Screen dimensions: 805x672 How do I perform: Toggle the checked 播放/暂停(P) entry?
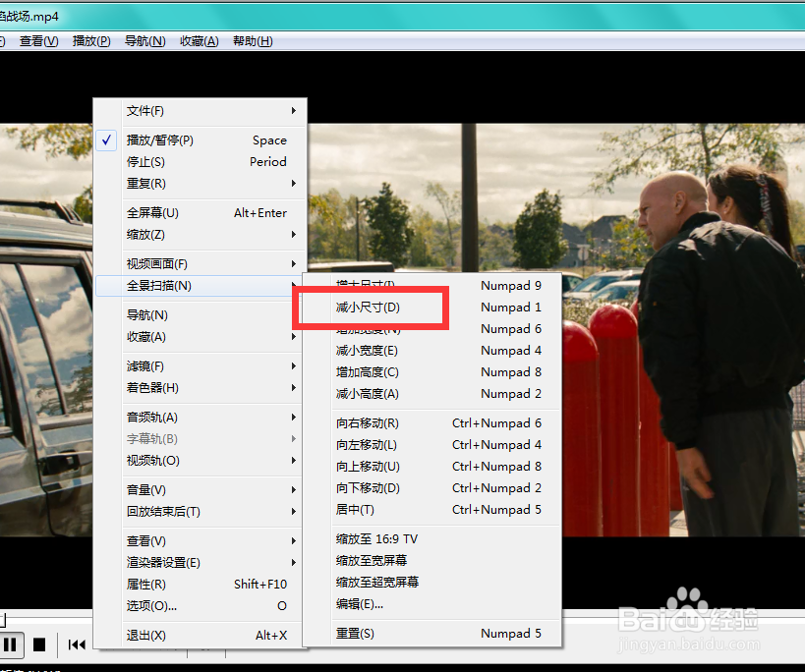[x=201, y=140]
